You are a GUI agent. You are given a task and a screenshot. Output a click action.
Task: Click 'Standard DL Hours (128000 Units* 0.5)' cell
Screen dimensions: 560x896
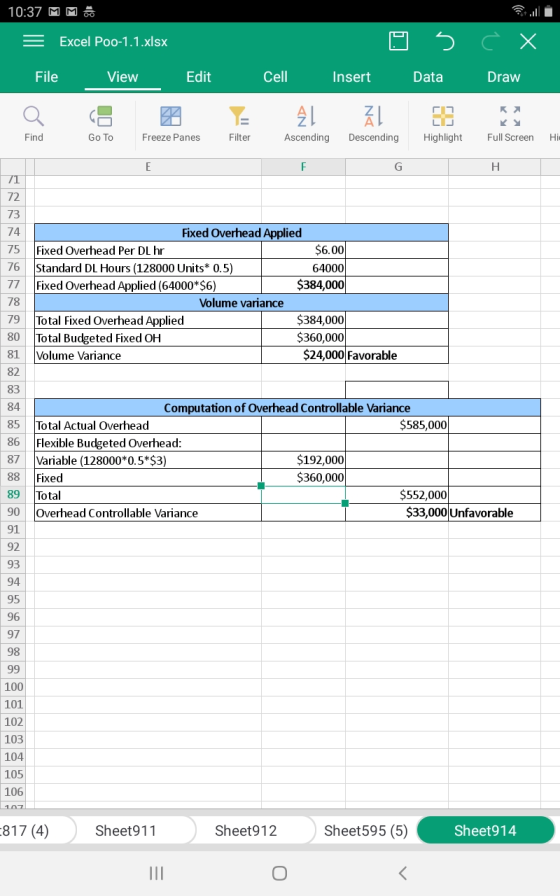point(148,268)
